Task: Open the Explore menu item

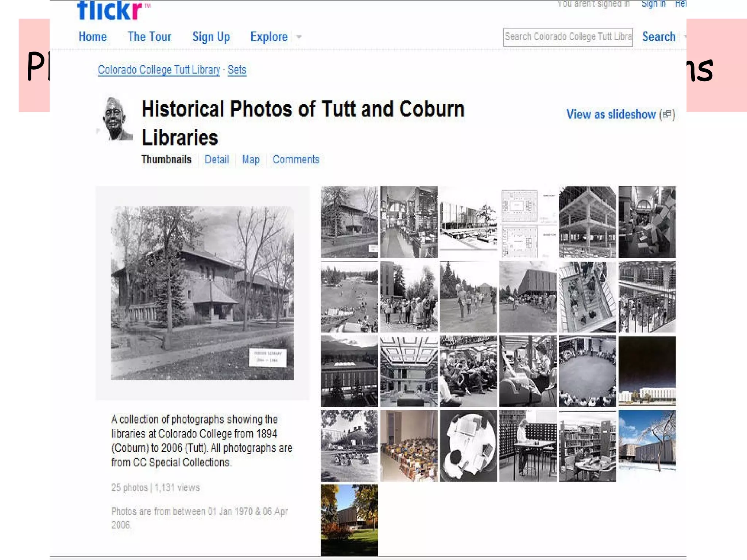Action: pos(269,37)
